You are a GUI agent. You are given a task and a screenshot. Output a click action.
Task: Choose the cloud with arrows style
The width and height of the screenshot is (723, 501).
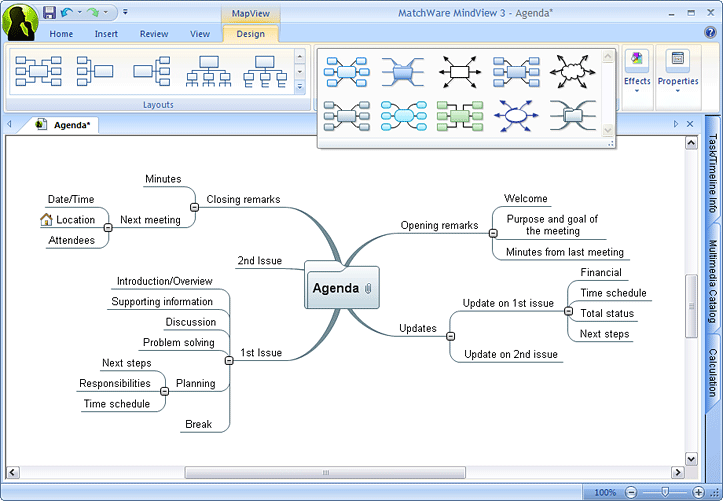pos(572,72)
